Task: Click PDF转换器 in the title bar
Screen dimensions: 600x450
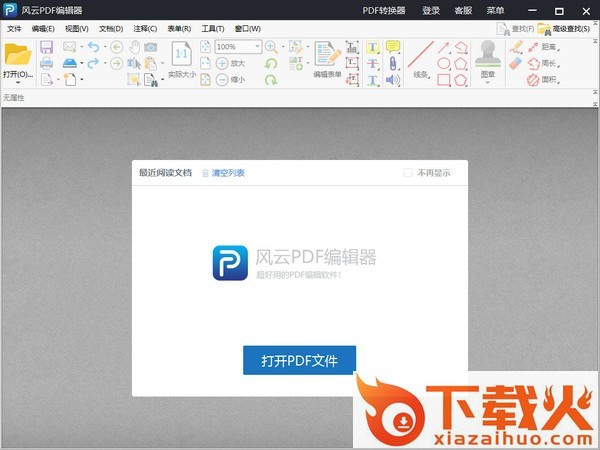Action: 384,10
